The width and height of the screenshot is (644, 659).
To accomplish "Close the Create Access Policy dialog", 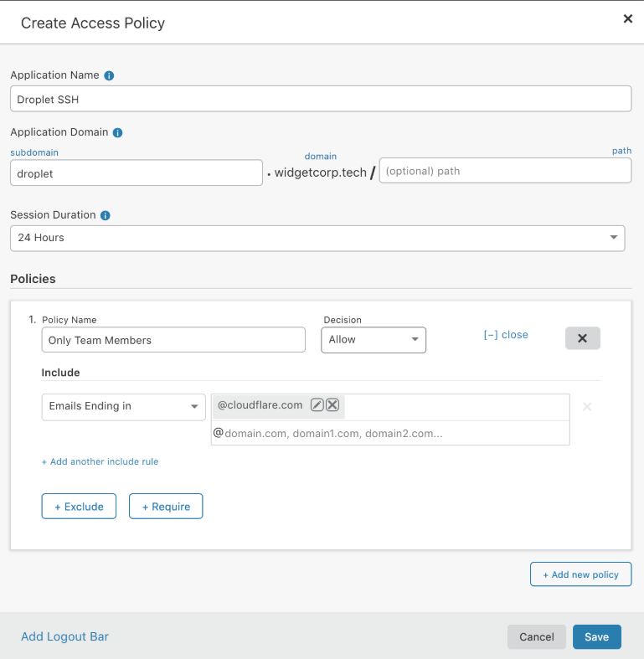I will tap(627, 18).
